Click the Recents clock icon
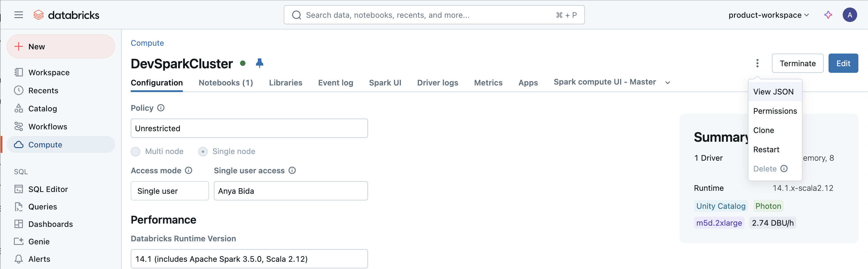Image resolution: width=868 pixels, height=269 pixels. point(19,90)
